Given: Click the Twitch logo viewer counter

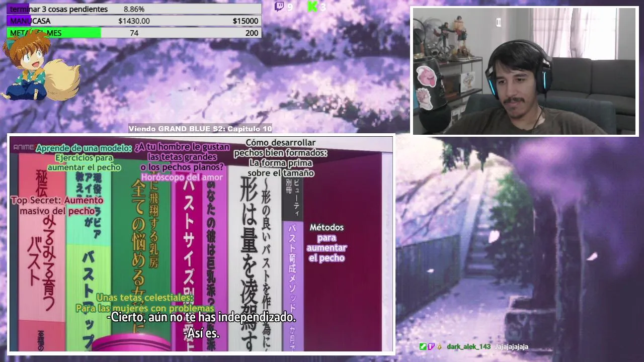Looking at the screenshot, I should [x=284, y=7].
